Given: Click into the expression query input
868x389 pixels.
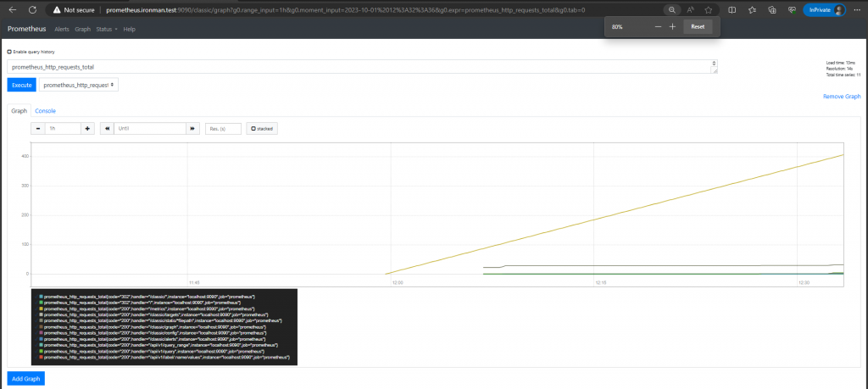Looking at the screenshot, I should click(x=359, y=67).
